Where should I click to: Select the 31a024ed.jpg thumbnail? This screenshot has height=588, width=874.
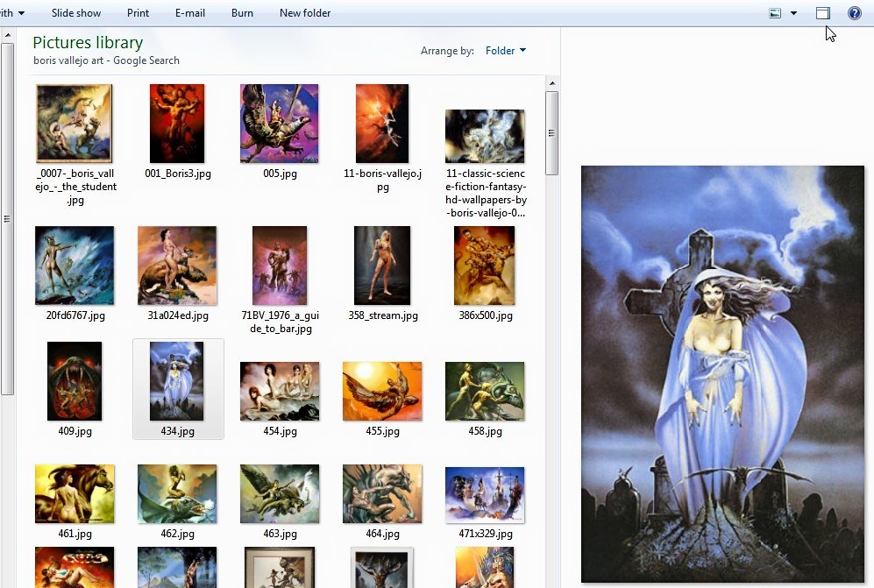177,266
